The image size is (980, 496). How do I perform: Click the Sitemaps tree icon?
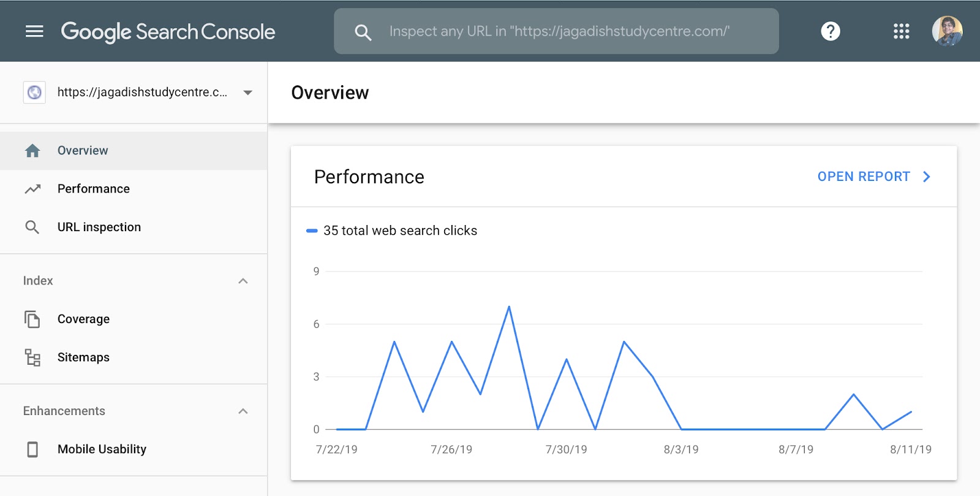(32, 357)
